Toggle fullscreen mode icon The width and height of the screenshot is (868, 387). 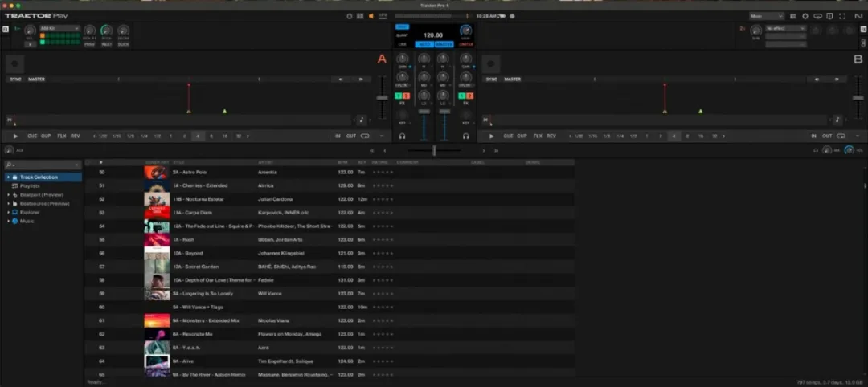tap(842, 16)
